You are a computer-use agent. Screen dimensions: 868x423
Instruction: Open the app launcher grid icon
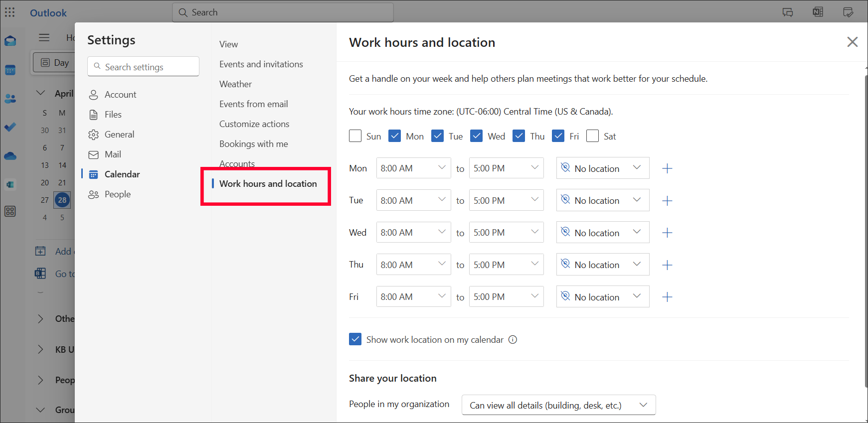click(9, 12)
